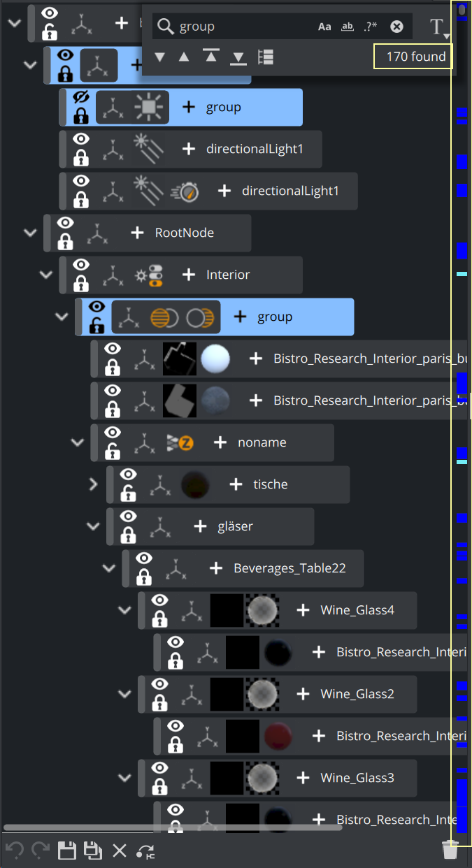The height and width of the screenshot is (868, 472).
Task: Click the red material sphere under Wine_Glass2
Action: [x=277, y=736]
